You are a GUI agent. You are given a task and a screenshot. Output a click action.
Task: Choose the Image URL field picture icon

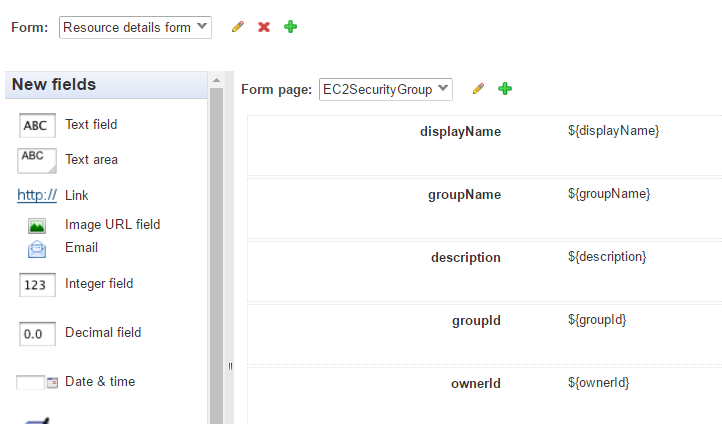click(37, 226)
